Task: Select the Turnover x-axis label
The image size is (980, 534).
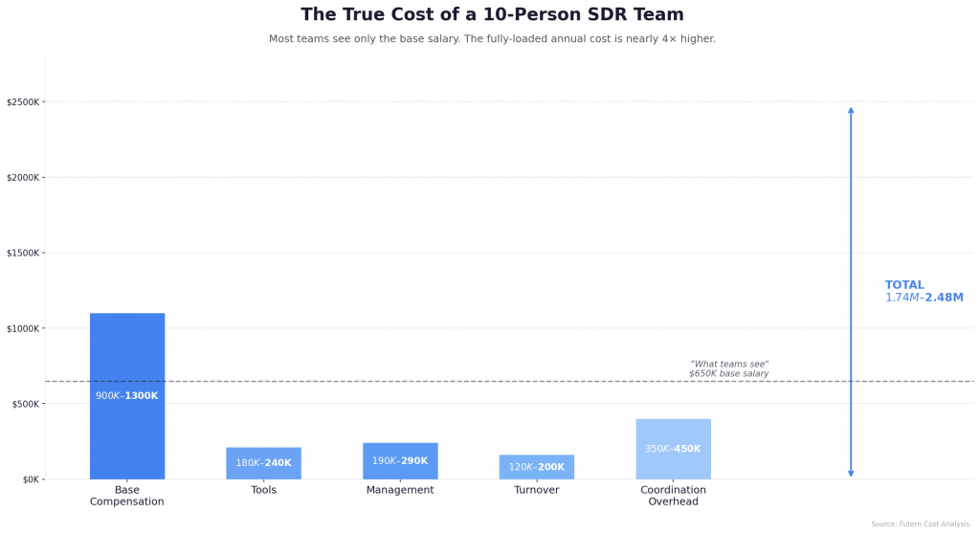Action: click(x=536, y=490)
